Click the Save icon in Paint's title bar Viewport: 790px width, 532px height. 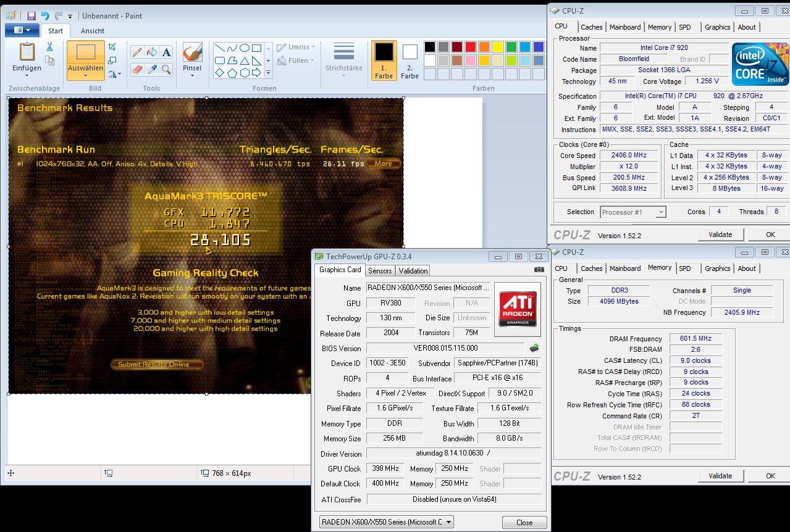tap(31, 16)
